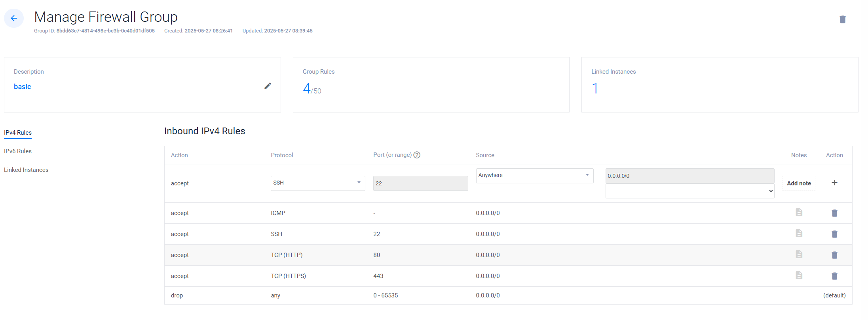Click the source 0.0.0.0/0 in the drop row
The height and width of the screenshot is (320, 868).
click(x=488, y=295)
